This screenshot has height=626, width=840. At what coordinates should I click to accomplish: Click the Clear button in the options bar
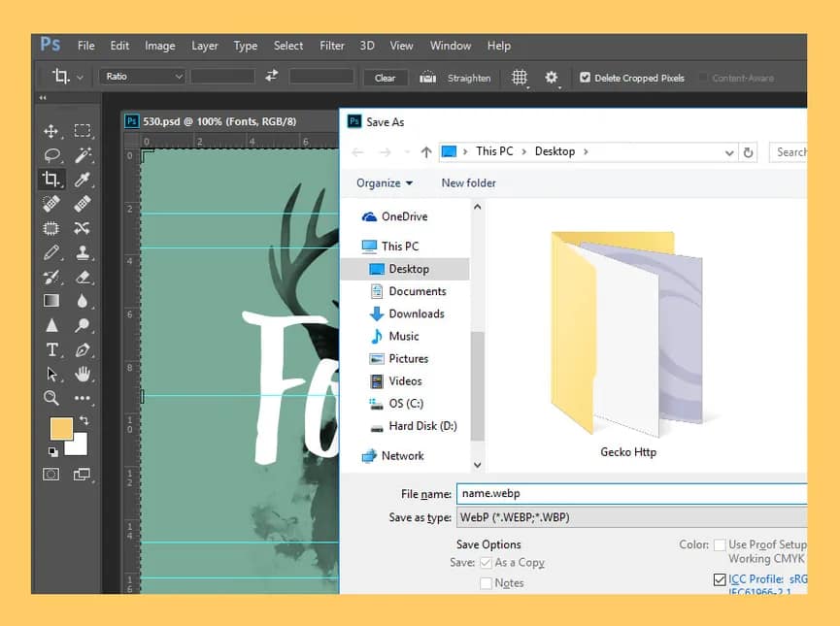[385, 78]
